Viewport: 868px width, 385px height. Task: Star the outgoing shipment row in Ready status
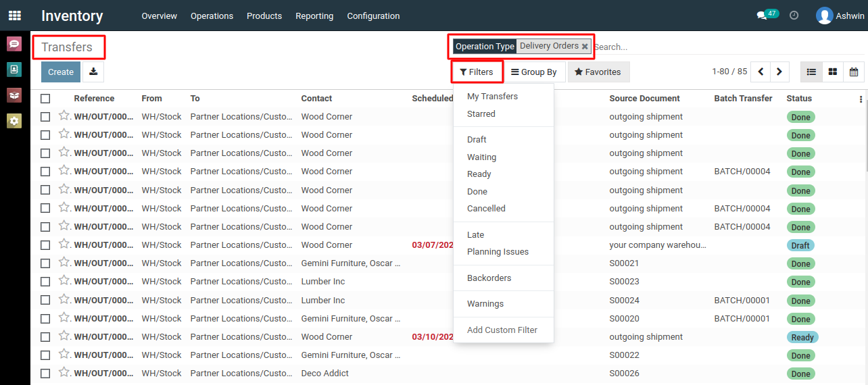click(64, 336)
